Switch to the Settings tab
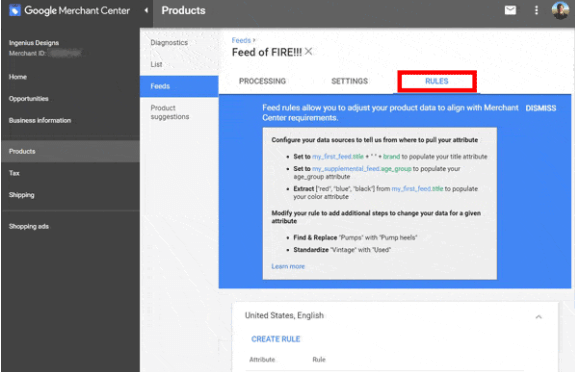 click(x=349, y=81)
